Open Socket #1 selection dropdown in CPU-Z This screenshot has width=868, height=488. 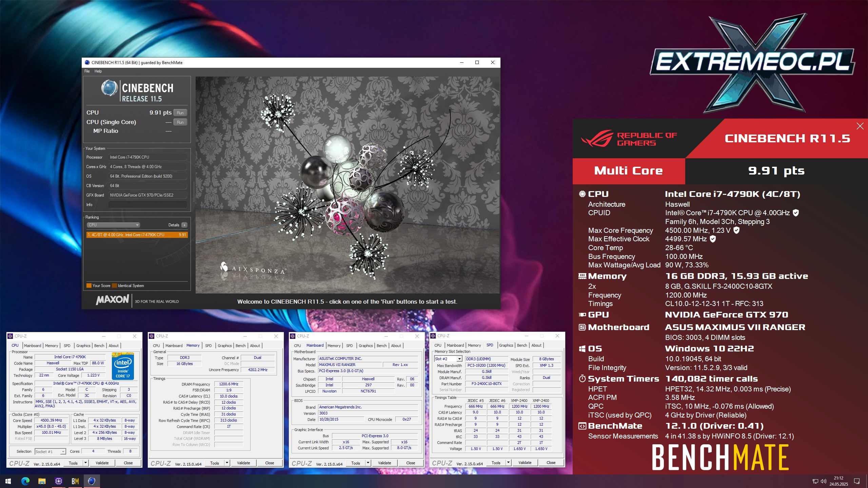50,452
